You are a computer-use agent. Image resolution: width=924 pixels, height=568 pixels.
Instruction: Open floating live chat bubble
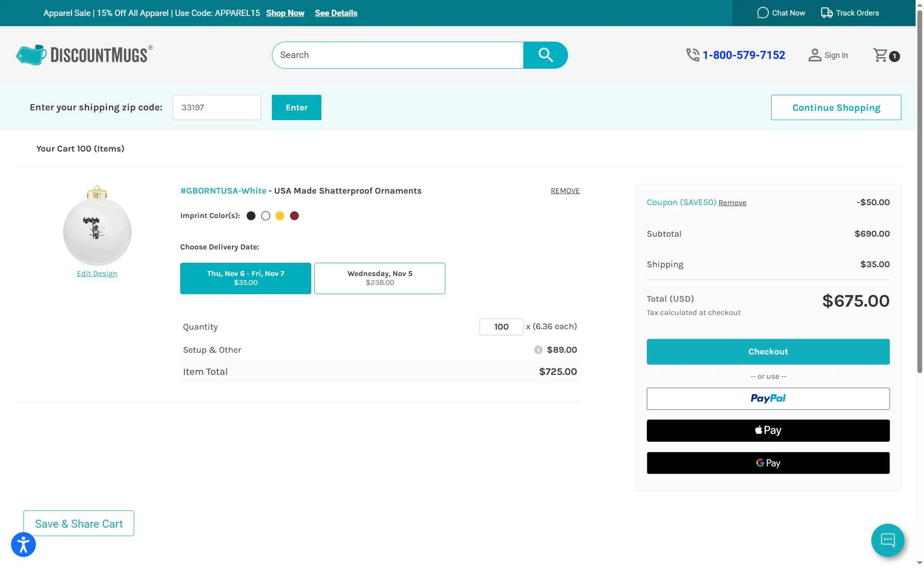click(x=887, y=540)
